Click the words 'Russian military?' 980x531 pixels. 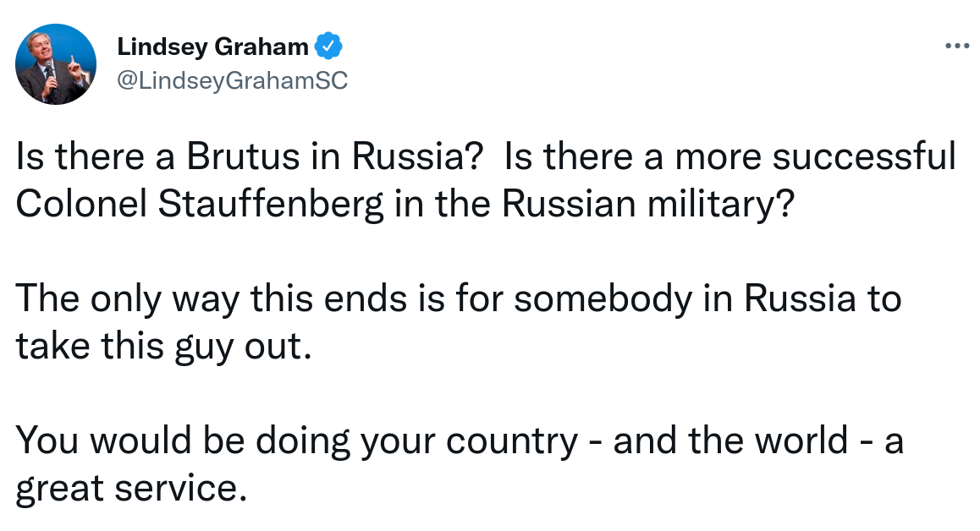click(x=648, y=204)
